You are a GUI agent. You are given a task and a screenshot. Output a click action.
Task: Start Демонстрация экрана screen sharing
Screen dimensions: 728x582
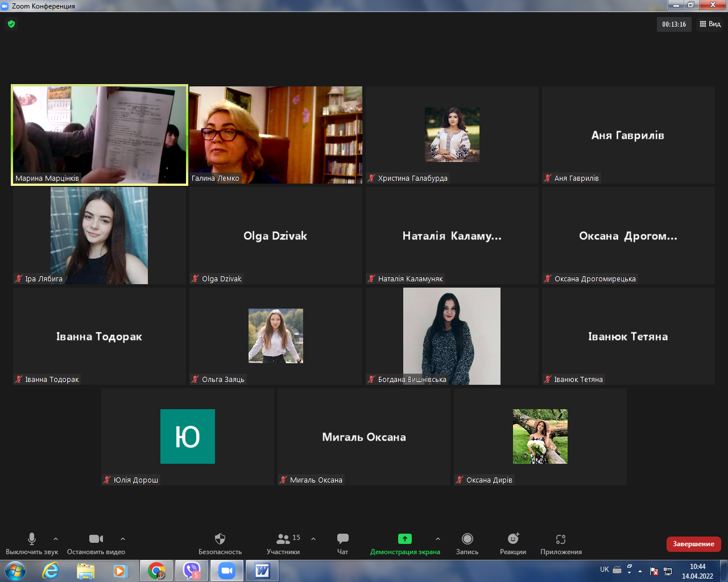point(404,543)
